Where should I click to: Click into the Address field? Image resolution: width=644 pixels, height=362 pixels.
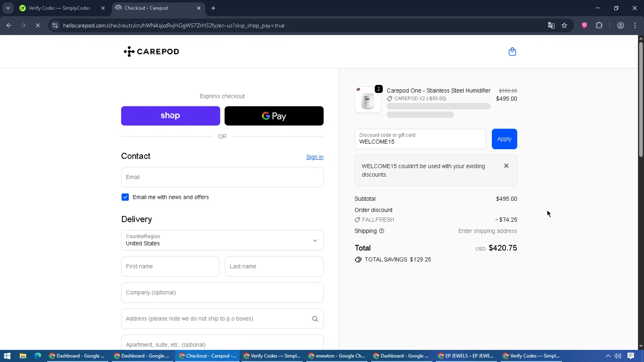222,319
